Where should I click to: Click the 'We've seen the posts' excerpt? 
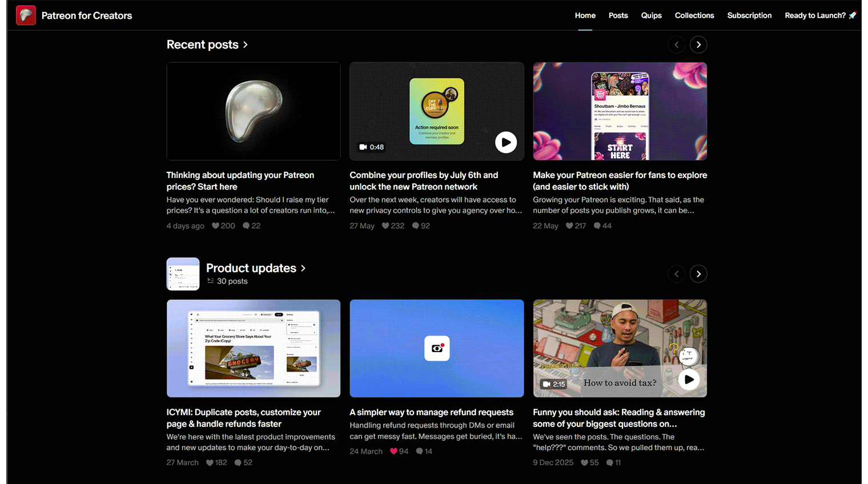pyautogui.click(x=618, y=442)
